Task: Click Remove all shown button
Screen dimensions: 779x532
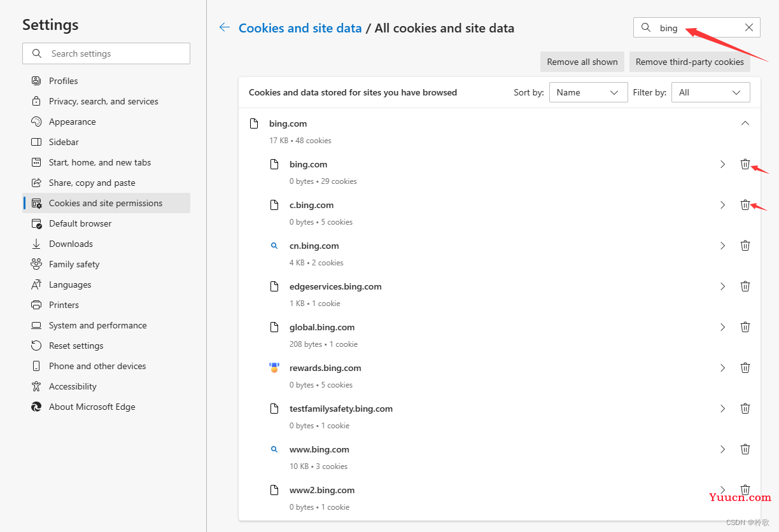Action: (582, 62)
